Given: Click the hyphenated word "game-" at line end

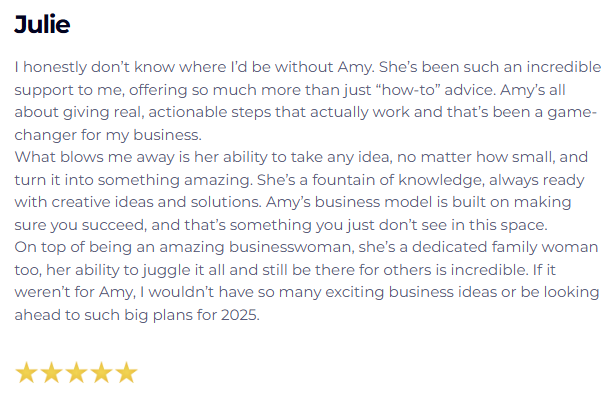Looking at the screenshot, I should 572,113.
